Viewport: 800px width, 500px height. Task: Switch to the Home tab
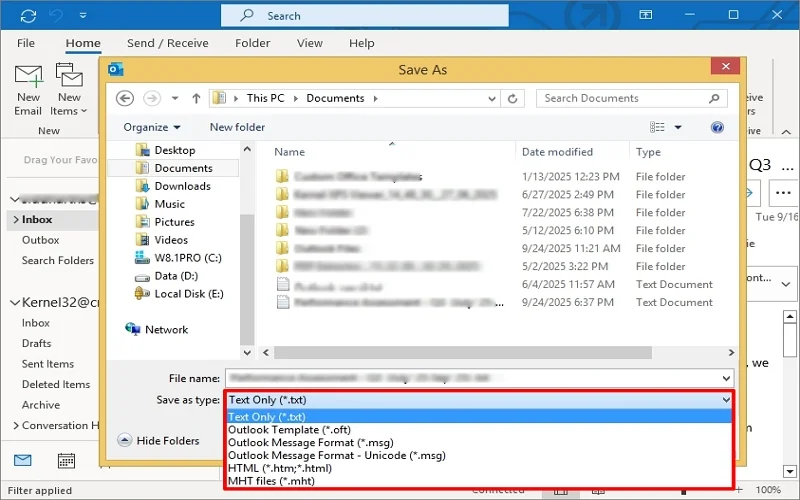tap(83, 43)
